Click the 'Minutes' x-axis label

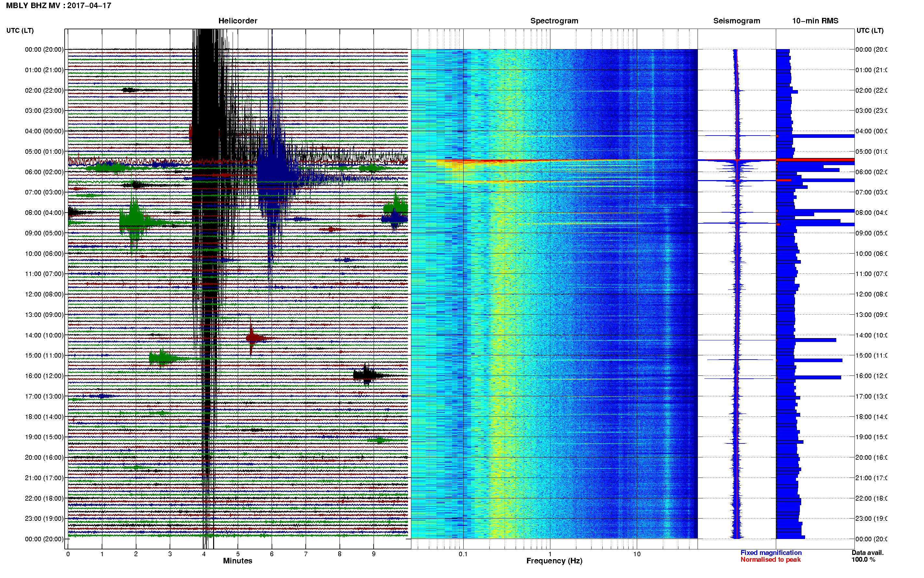pos(237,561)
